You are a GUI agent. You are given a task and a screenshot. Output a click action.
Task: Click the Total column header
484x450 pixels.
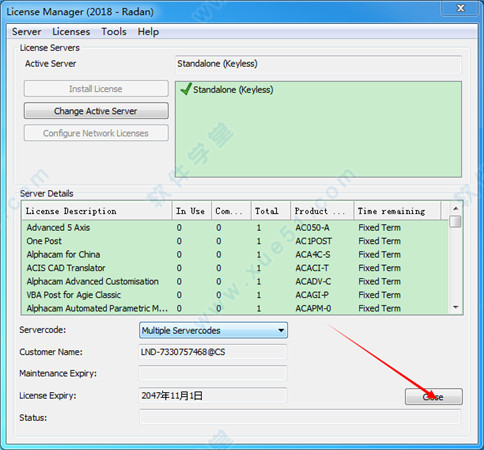271,211
